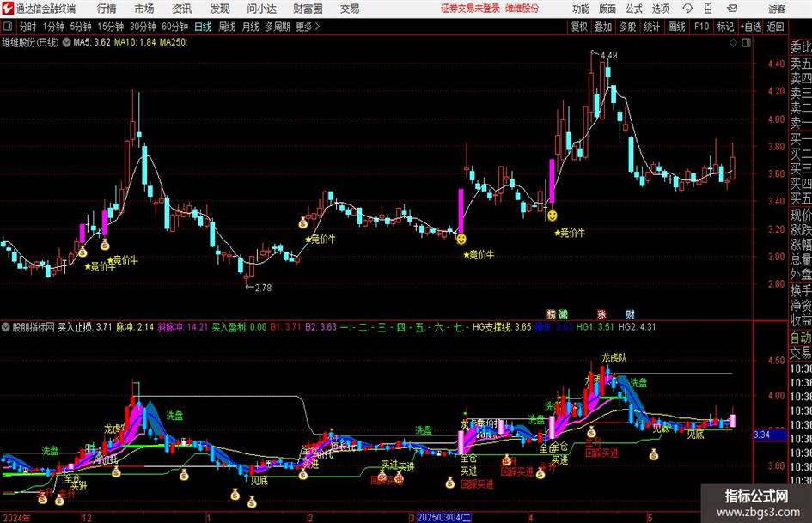The image size is (812, 523).
Task: Click the 通达信 red logo icon
Action: 8,9
